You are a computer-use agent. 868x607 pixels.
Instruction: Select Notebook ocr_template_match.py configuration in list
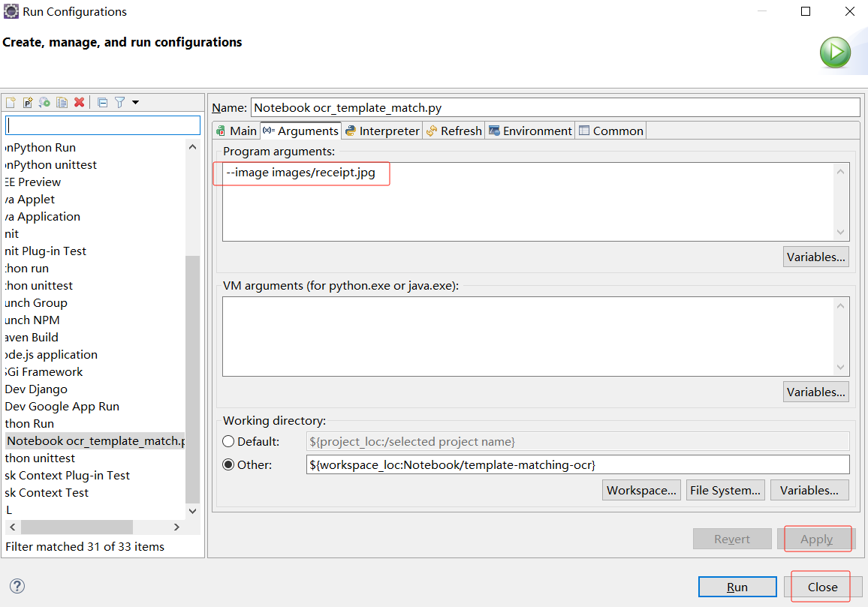(x=95, y=440)
